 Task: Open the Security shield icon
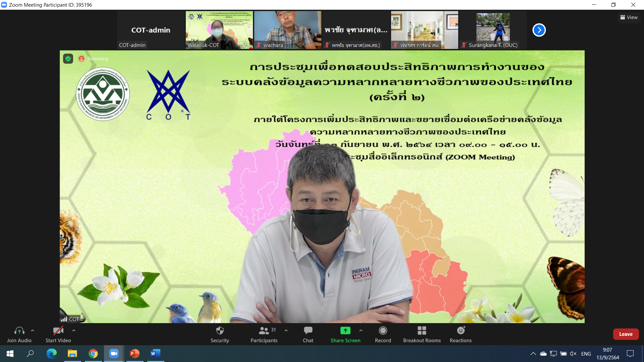220,331
